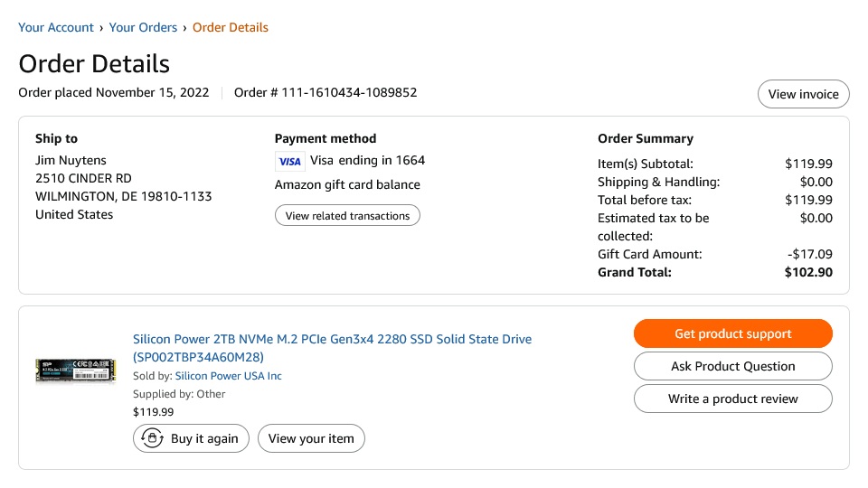Viewport: 868px width, 488px height.
Task: Visit Silicon Power USA Inc seller page
Action: (228, 376)
